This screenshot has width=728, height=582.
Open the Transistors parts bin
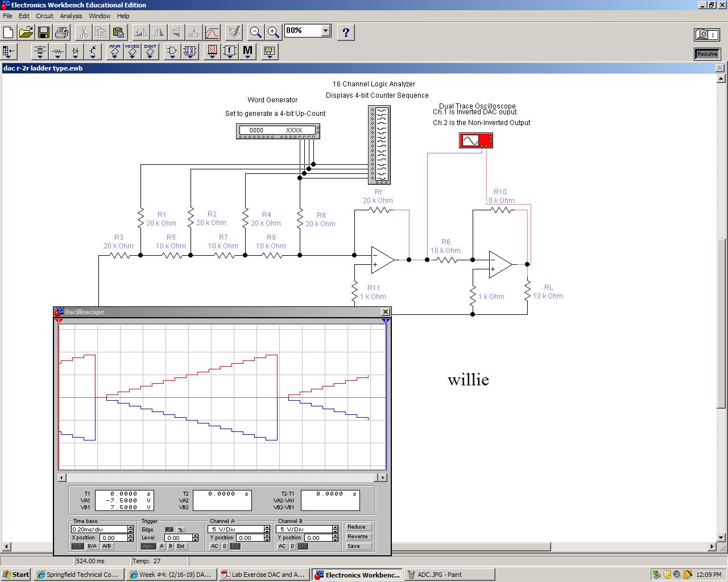(93, 52)
